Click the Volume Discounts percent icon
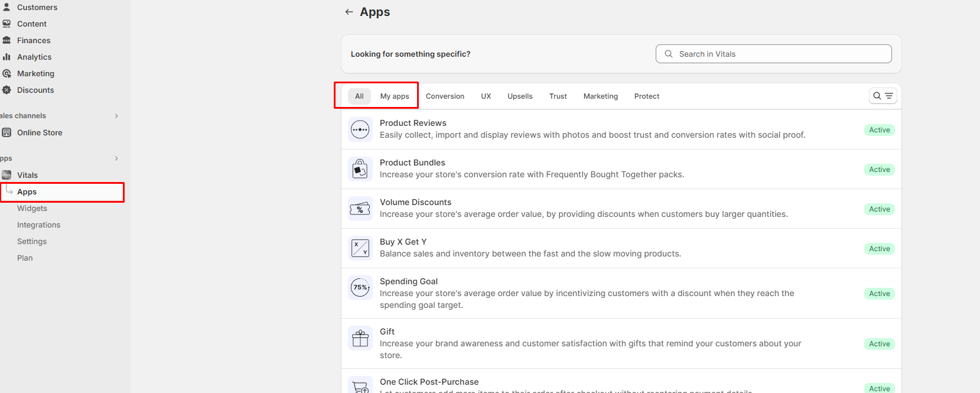The height and width of the screenshot is (393, 980). 360,209
